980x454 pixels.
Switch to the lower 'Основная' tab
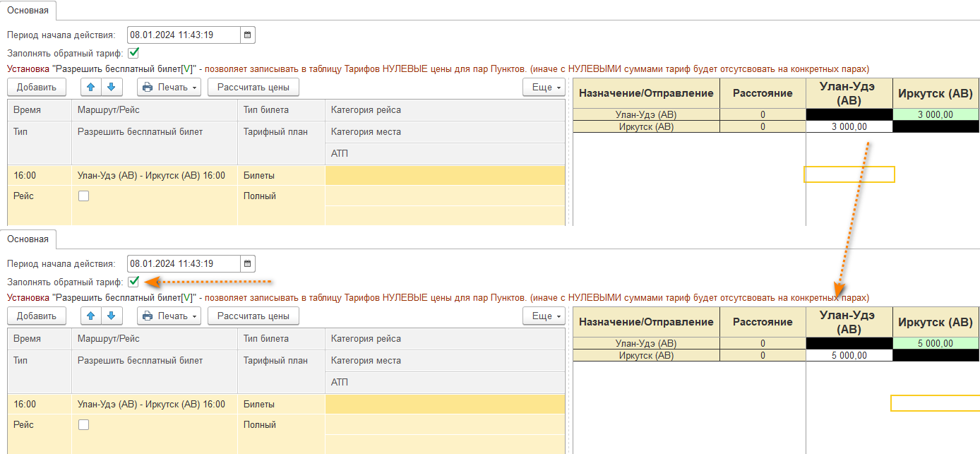point(29,239)
